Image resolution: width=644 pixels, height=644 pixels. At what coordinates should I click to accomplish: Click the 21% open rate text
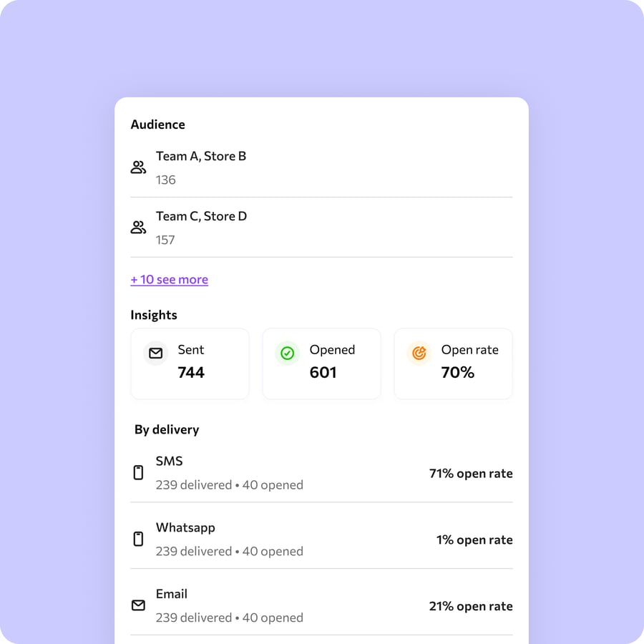click(471, 606)
